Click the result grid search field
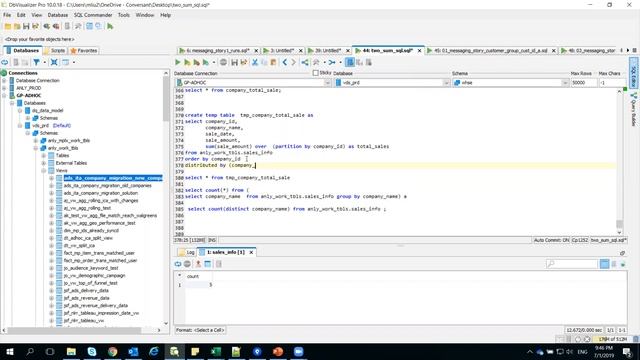Image resolution: width=640 pixels, height=360 pixels. coord(571,264)
